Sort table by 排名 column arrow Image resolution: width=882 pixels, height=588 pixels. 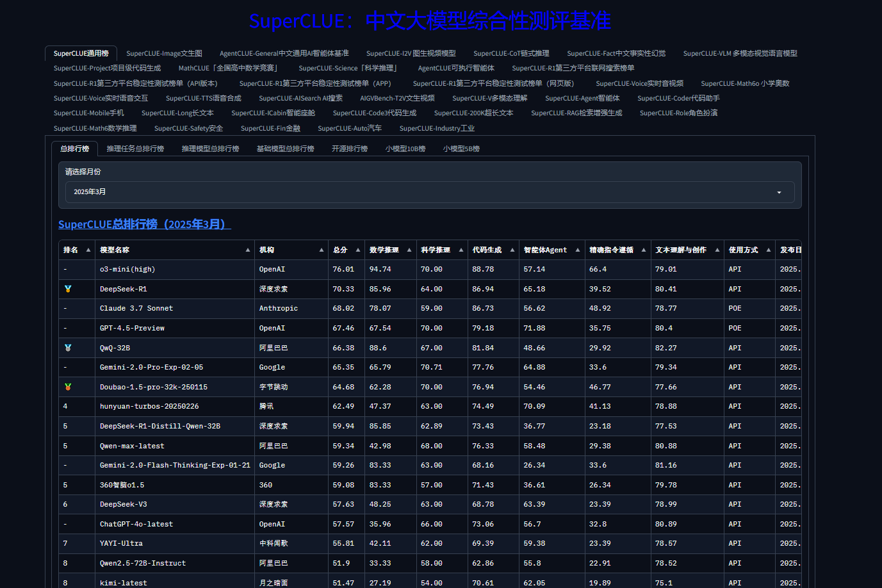tap(88, 250)
